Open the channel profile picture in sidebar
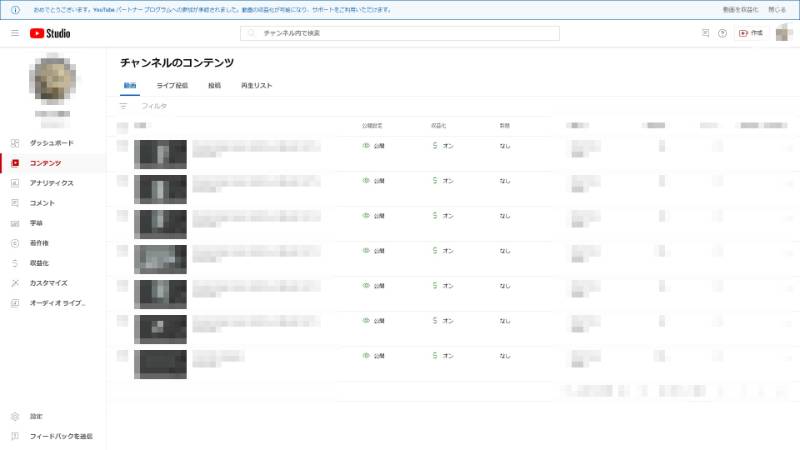800x450 pixels. pyautogui.click(x=53, y=79)
